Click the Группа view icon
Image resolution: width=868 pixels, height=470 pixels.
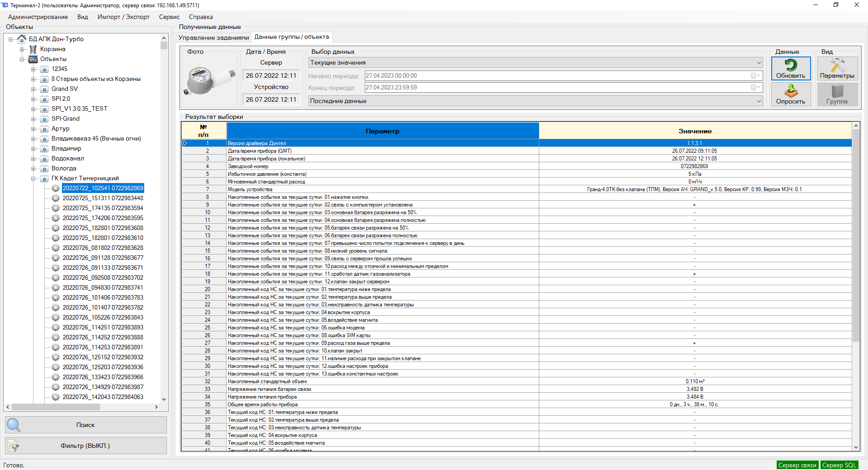[837, 94]
